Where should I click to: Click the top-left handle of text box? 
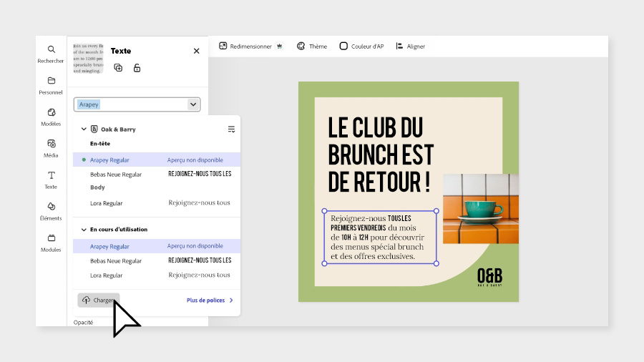[x=324, y=211]
